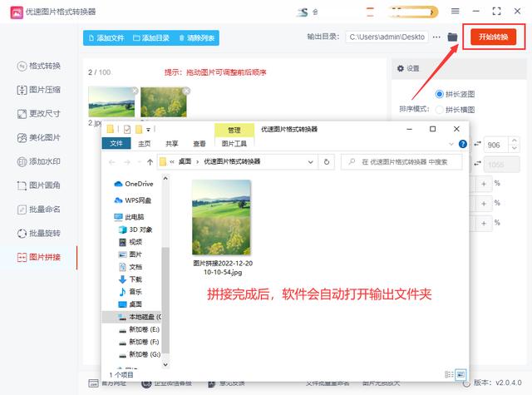Image resolution: width=532 pixels, height=395 pixels.
Task: Remove the yellow flowers thumbnail
Action: pyautogui.click(x=186, y=91)
